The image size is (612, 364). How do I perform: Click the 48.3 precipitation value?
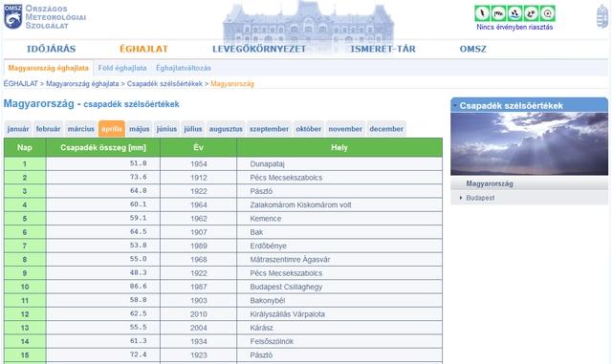click(138, 272)
